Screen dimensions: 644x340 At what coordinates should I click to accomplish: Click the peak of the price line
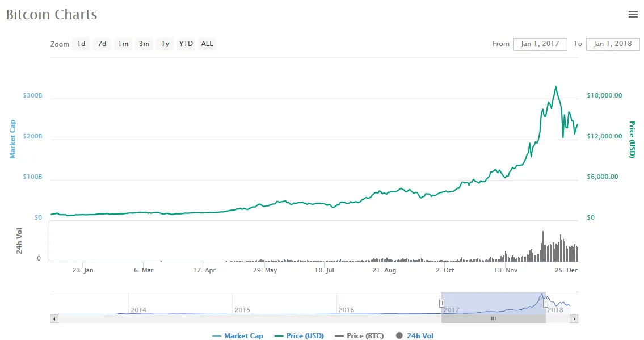(555, 87)
